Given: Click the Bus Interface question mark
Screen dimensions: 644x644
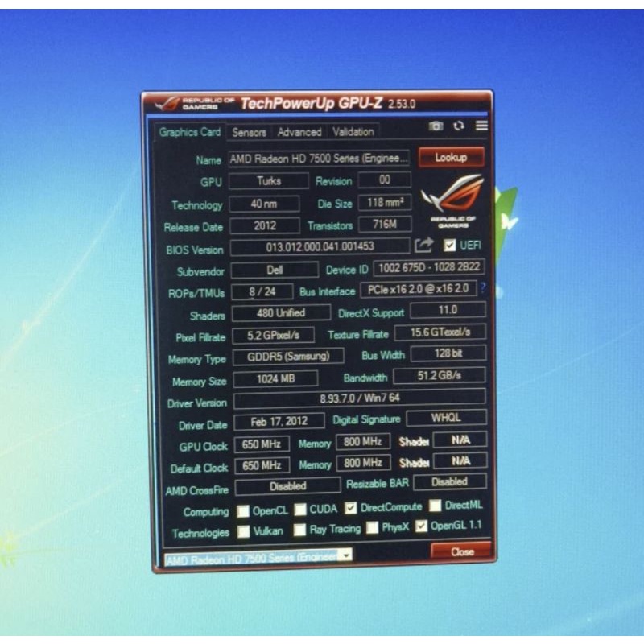Looking at the screenshot, I should (x=483, y=288).
